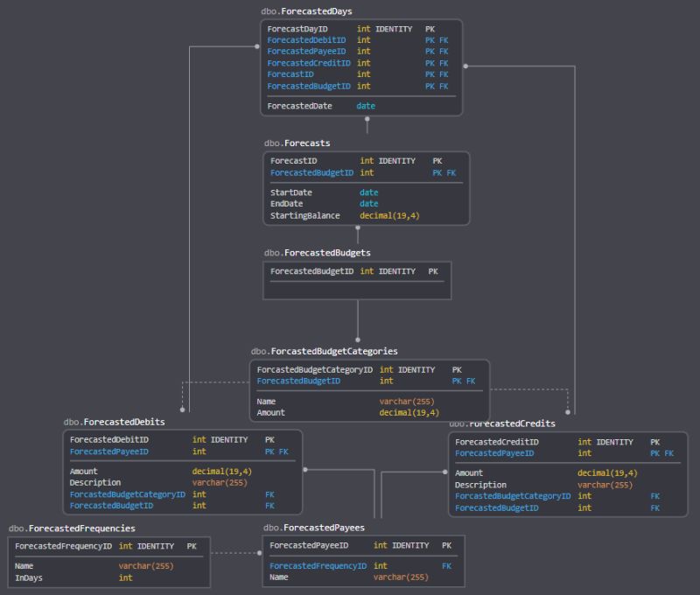Image resolution: width=700 pixels, height=595 pixels.
Task: Click the PK badge on ForecastedFrequencyID
Action: (191, 545)
